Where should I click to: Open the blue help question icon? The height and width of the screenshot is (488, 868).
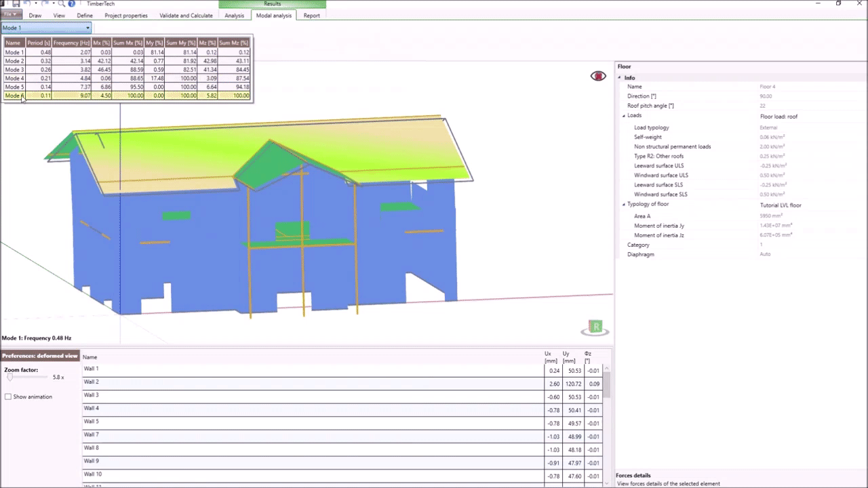(x=71, y=4)
